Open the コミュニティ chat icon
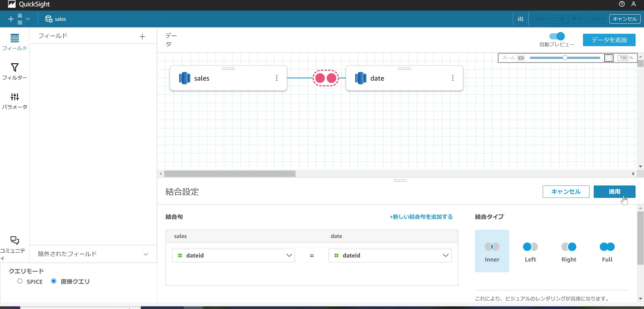644x309 pixels. pos(14,240)
